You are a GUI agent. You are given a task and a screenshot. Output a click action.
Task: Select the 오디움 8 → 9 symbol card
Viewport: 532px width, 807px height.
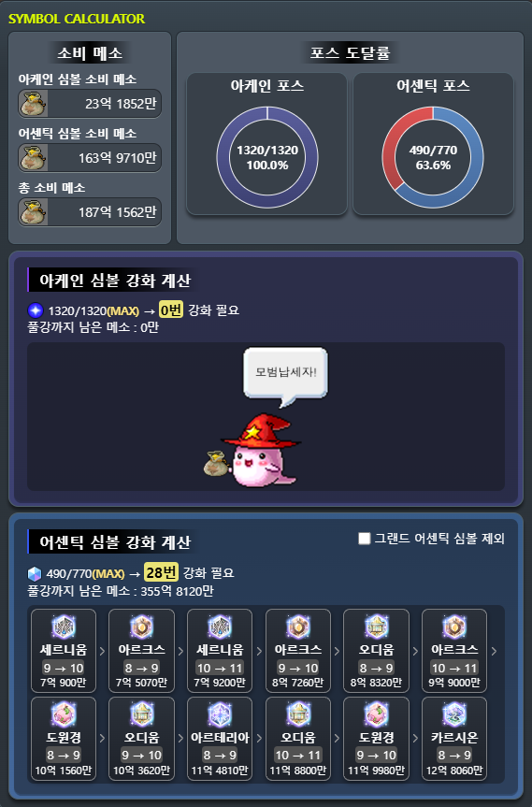[x=376, y=651]
